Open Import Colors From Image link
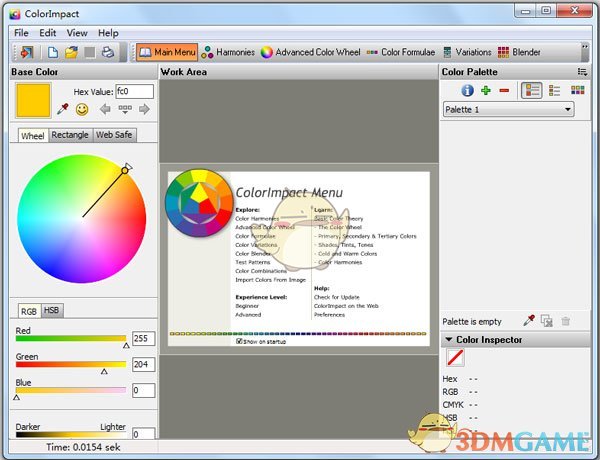This screenshot has height=460, width=600. point(271,280)
